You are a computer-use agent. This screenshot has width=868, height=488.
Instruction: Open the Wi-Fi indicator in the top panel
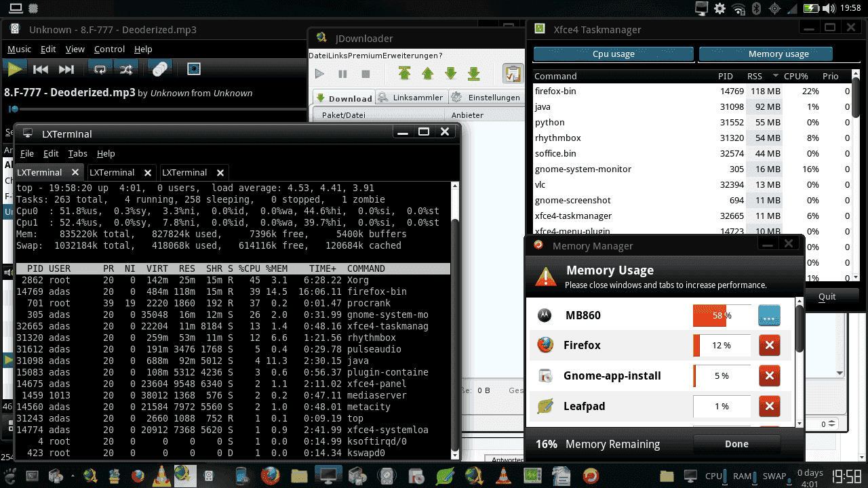tap(738, 8)
